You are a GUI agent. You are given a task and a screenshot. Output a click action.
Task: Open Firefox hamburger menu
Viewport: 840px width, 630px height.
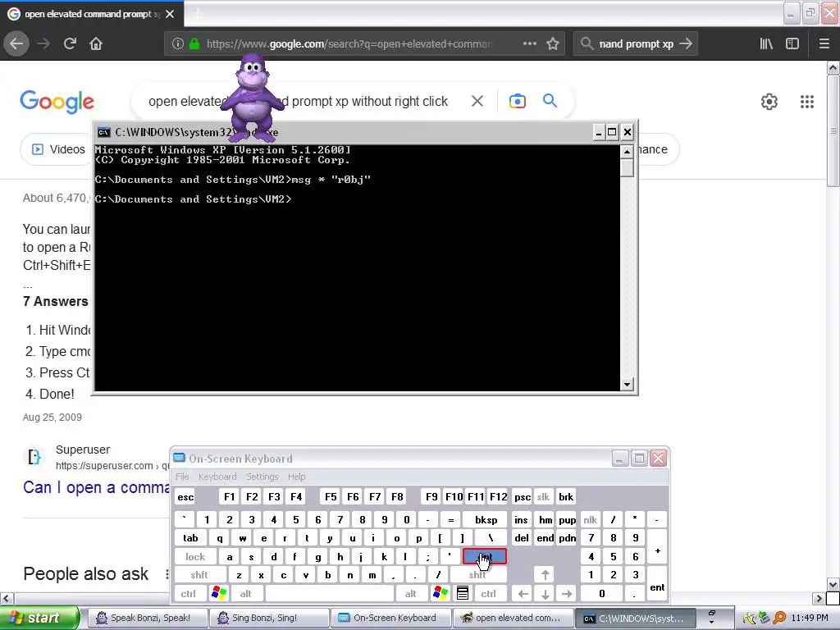tap(824, 43)
